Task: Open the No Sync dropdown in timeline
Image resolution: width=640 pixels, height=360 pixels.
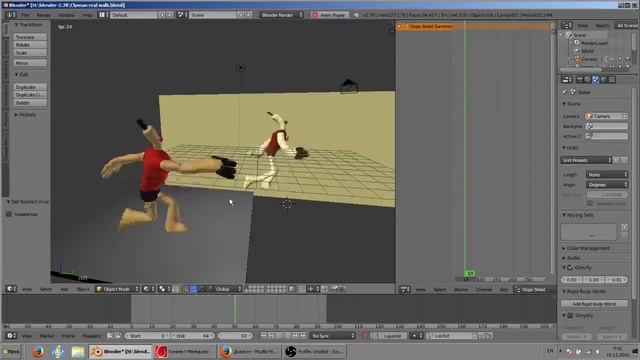Action: 332,336
